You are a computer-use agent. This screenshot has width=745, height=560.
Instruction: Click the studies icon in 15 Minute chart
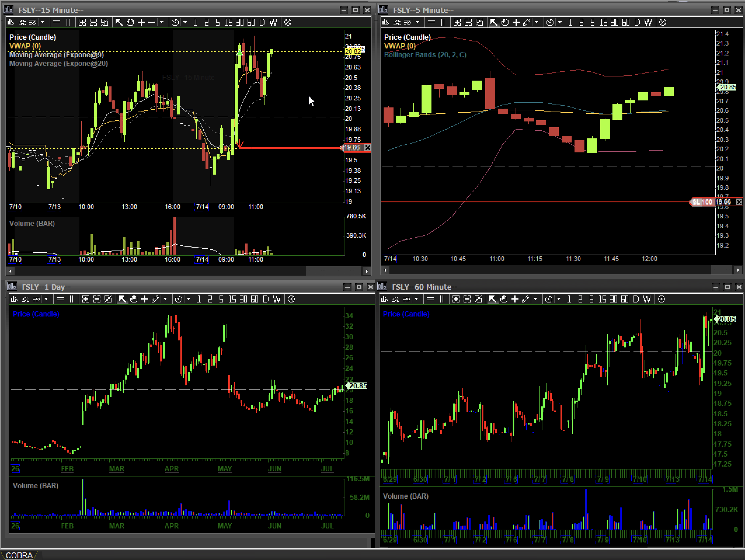click(22, 22)
